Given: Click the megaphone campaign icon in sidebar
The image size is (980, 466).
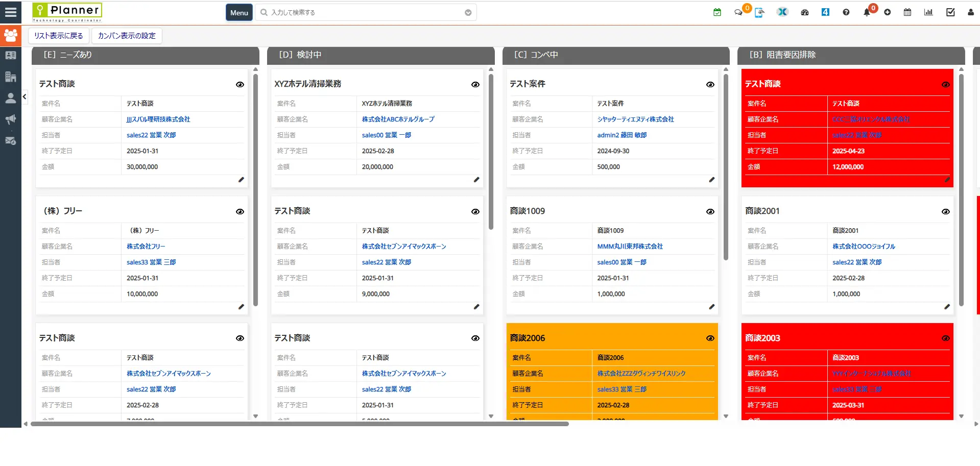Looking at the screenshot, I should click(x=10, y=119).
